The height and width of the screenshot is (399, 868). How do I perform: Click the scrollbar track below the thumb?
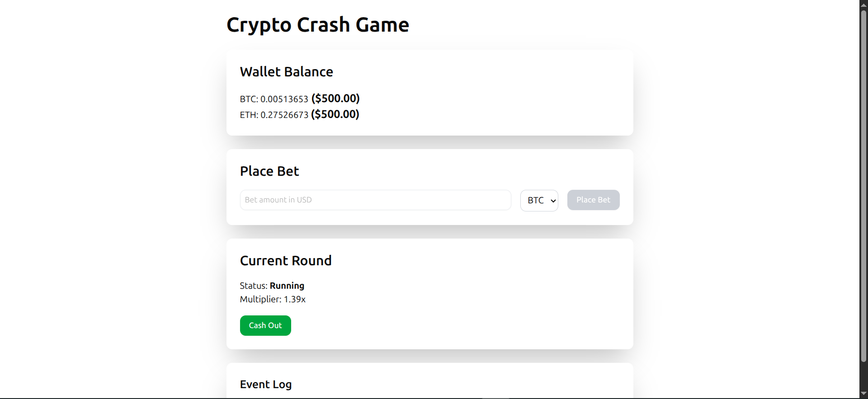coord(863,376)
